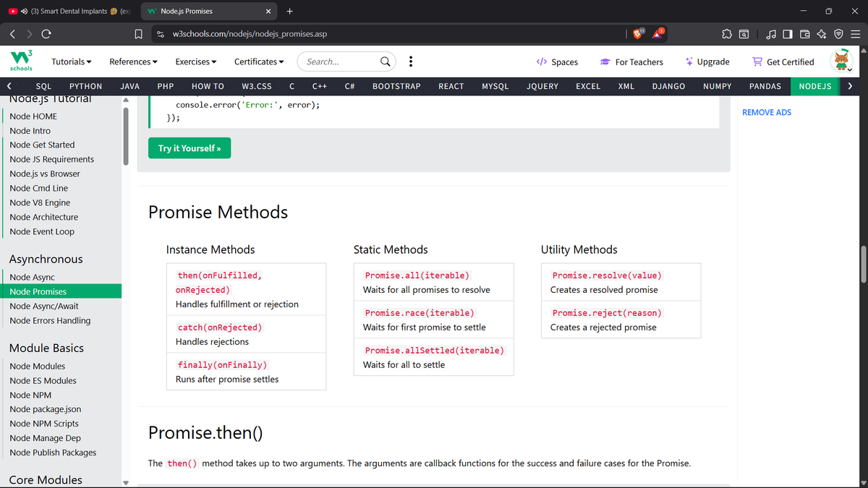This screenshot has width=868, height=488.
Task: Go back using the browser back arrow
Action: tap(13, 34)
